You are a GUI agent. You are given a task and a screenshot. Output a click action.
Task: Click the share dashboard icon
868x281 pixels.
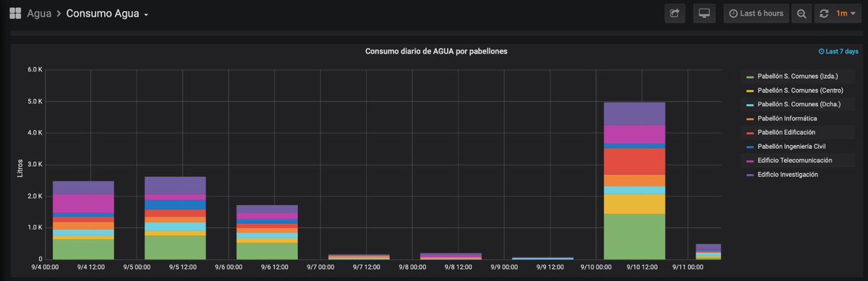click(x=675, y=13)
